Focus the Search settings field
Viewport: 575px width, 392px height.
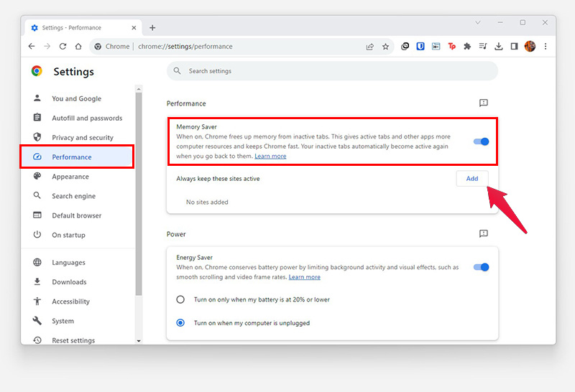coord(332,70)
